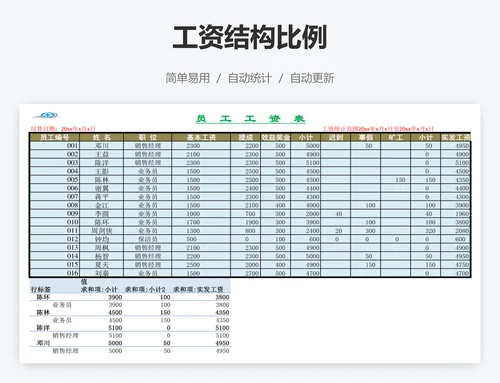
Task: Select the 陈洋 row label in pivot table
Action: (43, 328)
